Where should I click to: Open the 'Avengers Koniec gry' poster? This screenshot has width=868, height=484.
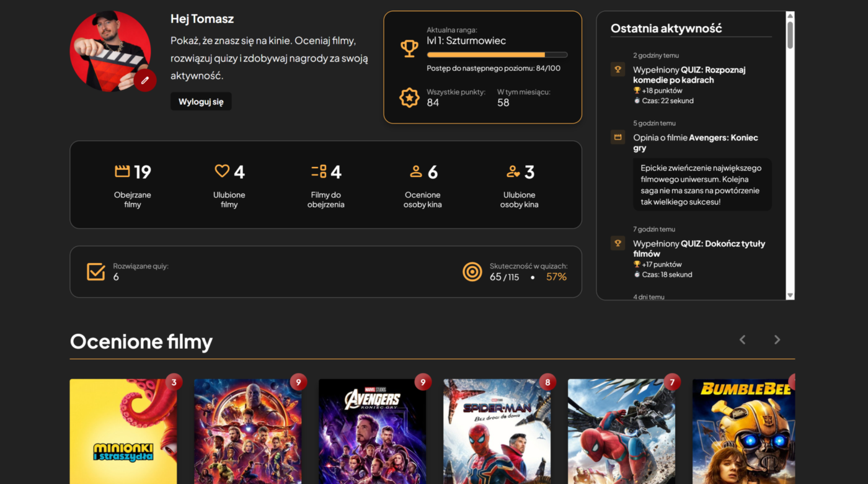click(x=373, y=432)
